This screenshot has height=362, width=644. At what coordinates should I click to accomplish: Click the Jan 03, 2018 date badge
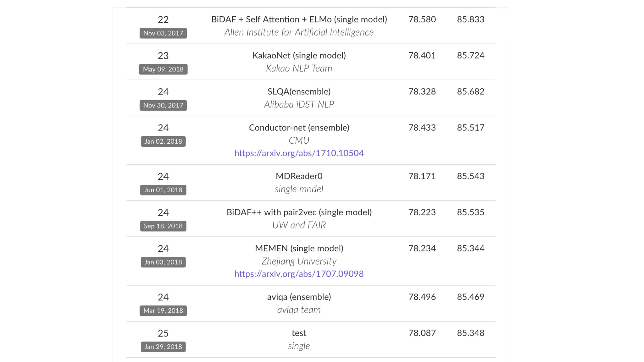coord(163,262)
